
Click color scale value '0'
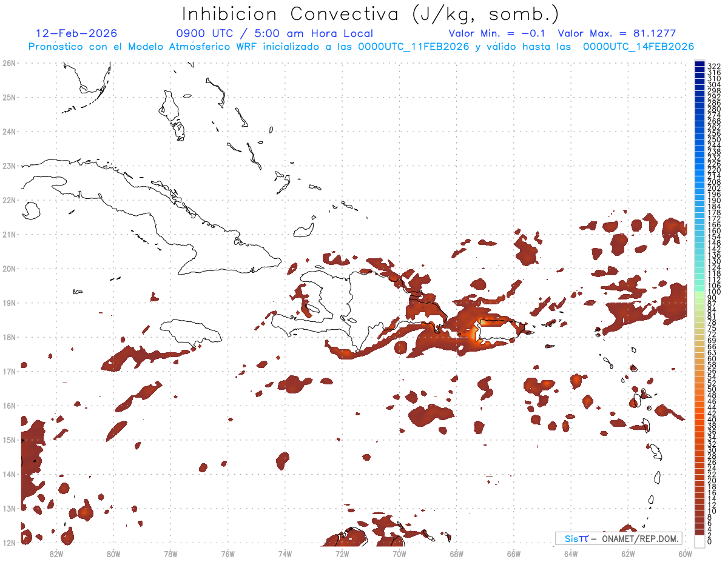(710, 541)
